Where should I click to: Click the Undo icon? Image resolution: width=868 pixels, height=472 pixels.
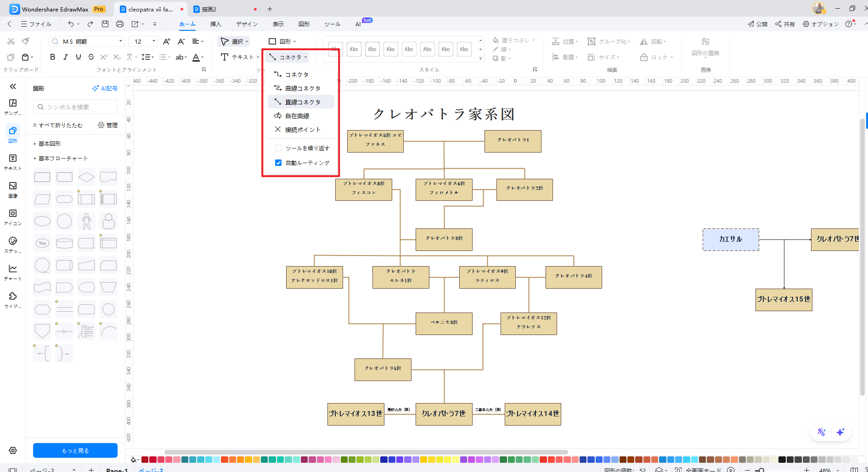pos(72,23)
